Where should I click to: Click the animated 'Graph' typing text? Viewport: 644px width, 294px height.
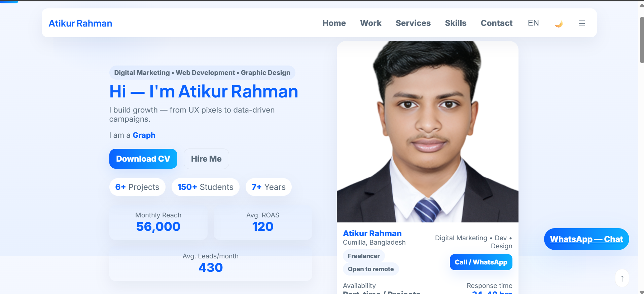144,135
